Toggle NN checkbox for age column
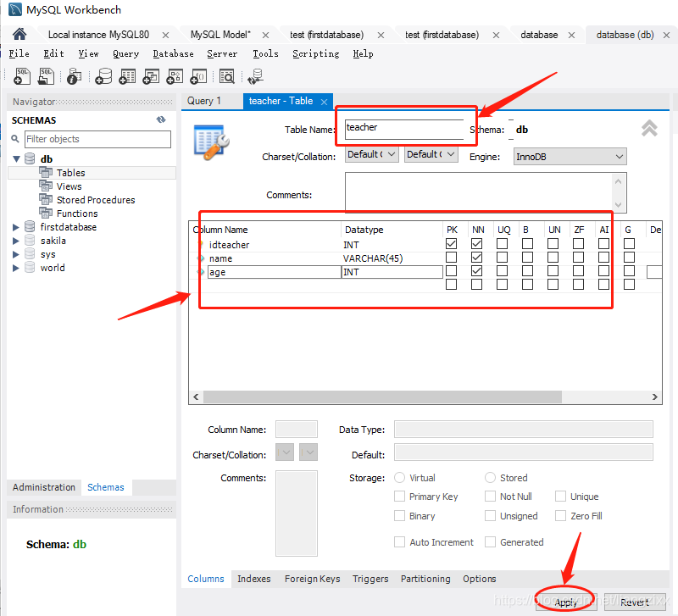This screenshot has height=616, width=678. 476,271
